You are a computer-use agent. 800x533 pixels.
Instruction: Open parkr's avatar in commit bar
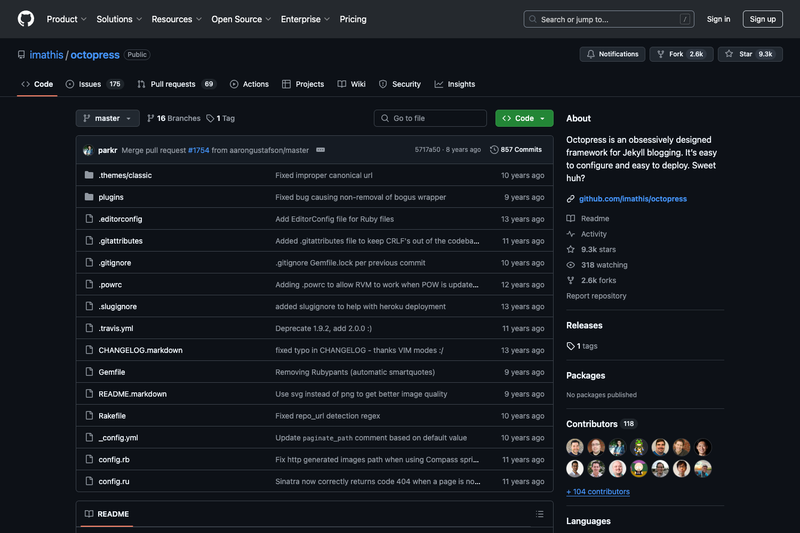[88, 150]
